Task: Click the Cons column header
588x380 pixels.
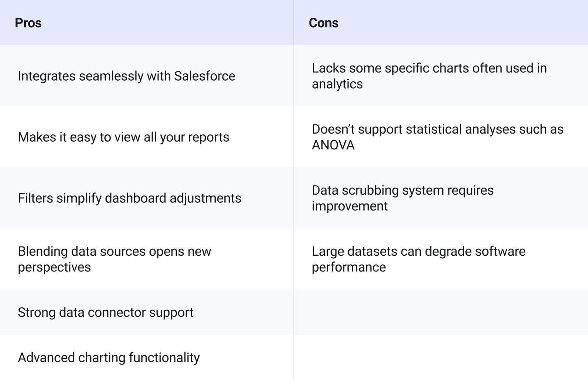Action: (x=323, y=23)
